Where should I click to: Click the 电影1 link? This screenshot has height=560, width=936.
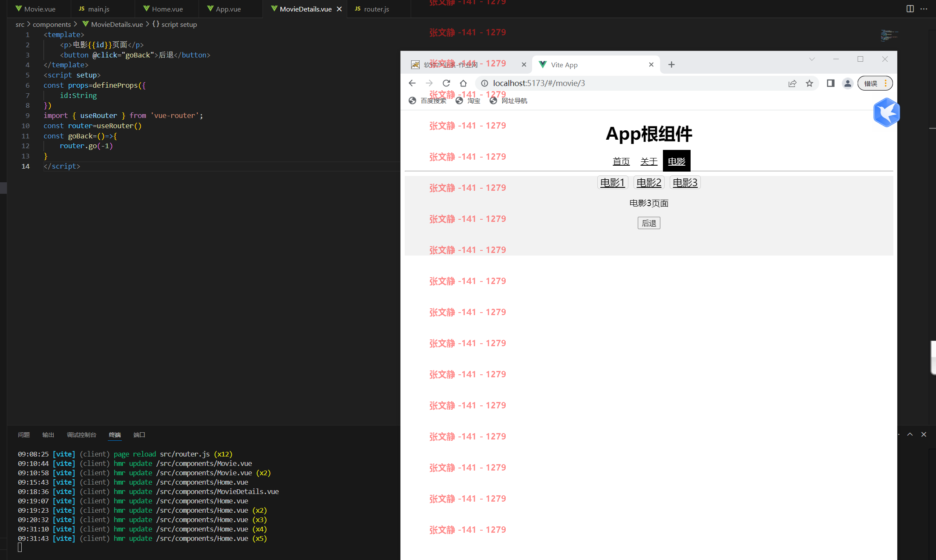613,183
